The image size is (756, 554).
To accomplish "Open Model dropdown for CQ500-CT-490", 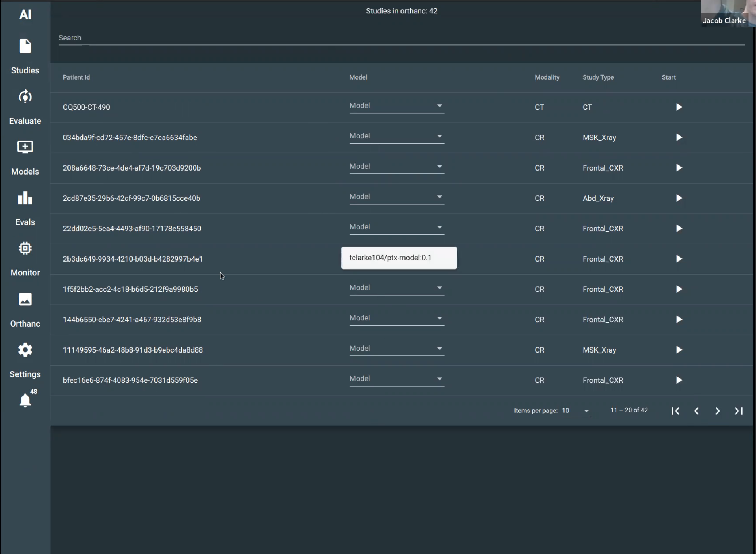I will click(x=397, y=106).
